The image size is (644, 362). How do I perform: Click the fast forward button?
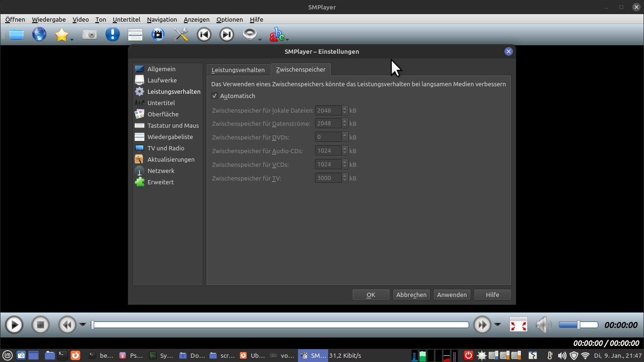(x=482, y=325)
